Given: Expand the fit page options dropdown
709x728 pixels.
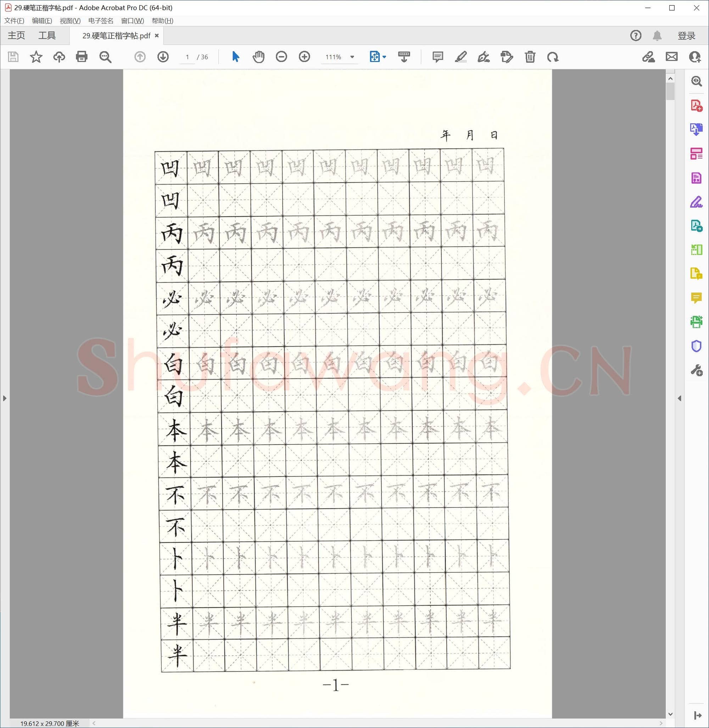Looking at the screenshot, I should pyautogui.click(x=385, y=57).
